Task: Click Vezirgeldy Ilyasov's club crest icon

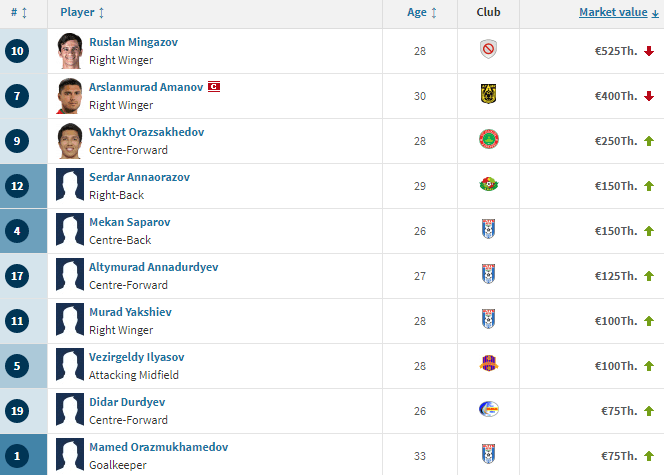Action: pyautogui.click(x=488, y=364)
